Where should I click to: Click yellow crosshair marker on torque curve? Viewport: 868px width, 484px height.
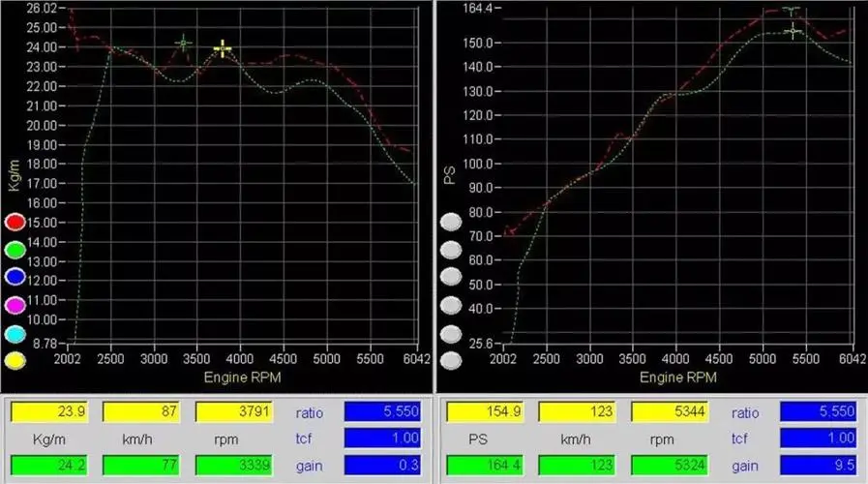point(223,48)
